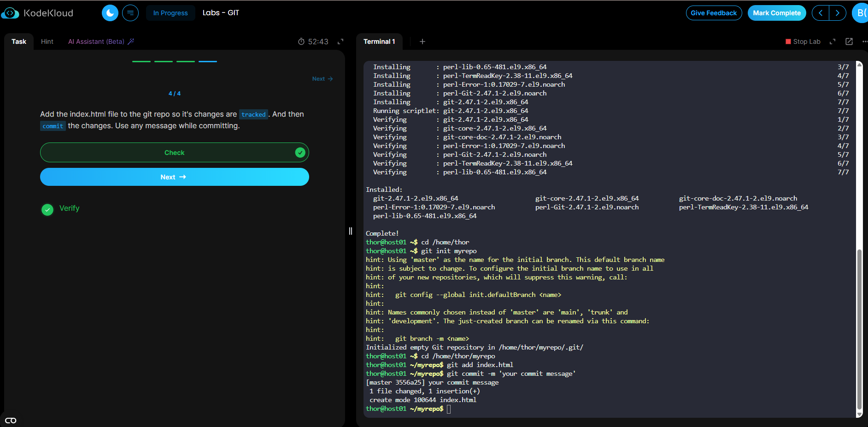Open the AI Assistant (Beta) tab
The image size is (868, 427).
(100, 42)
